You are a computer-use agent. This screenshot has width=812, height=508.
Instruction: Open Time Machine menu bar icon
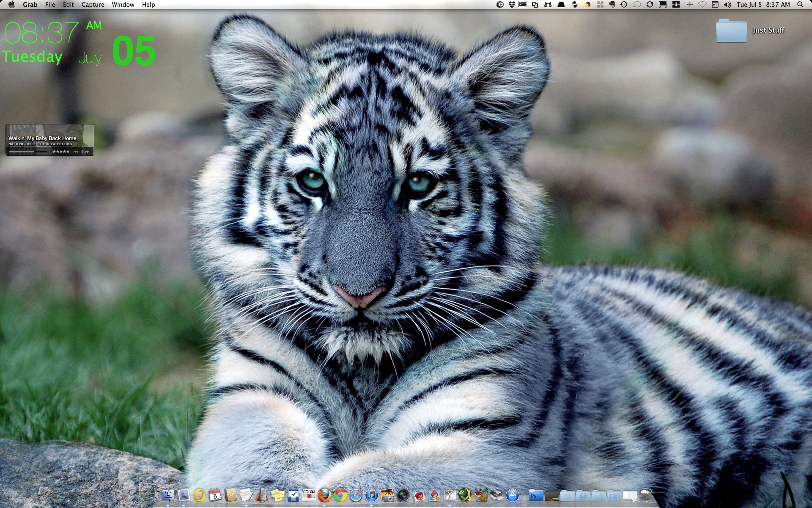click(624, 5)
